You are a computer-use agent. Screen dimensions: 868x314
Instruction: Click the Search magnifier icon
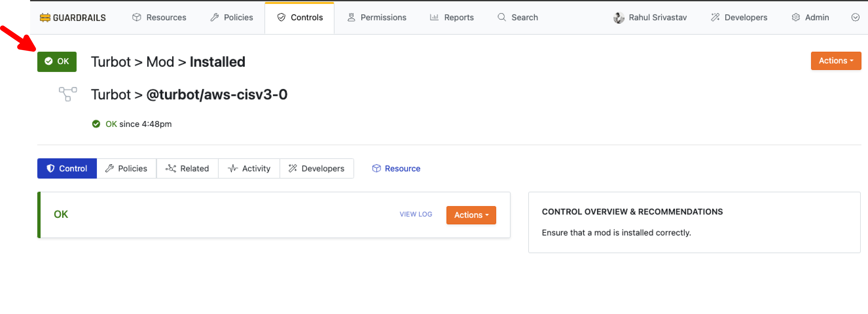tap(502, 18)
